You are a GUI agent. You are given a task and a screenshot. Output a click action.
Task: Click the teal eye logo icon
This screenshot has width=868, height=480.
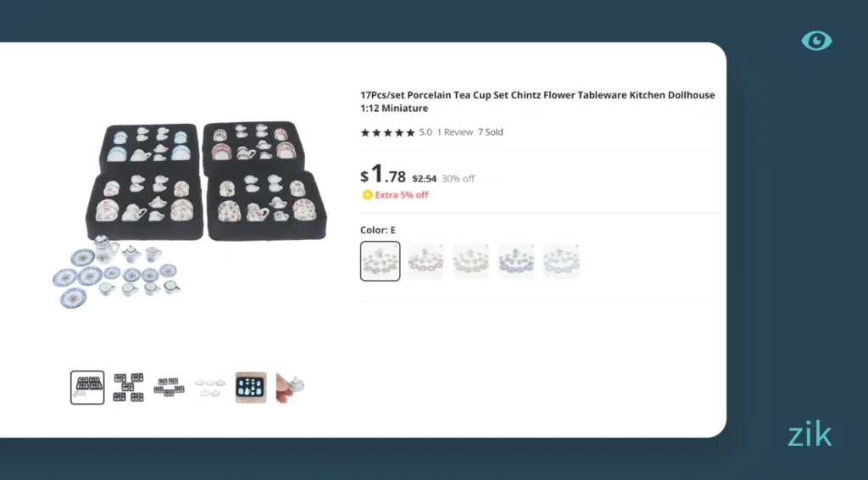pos(816,41)
